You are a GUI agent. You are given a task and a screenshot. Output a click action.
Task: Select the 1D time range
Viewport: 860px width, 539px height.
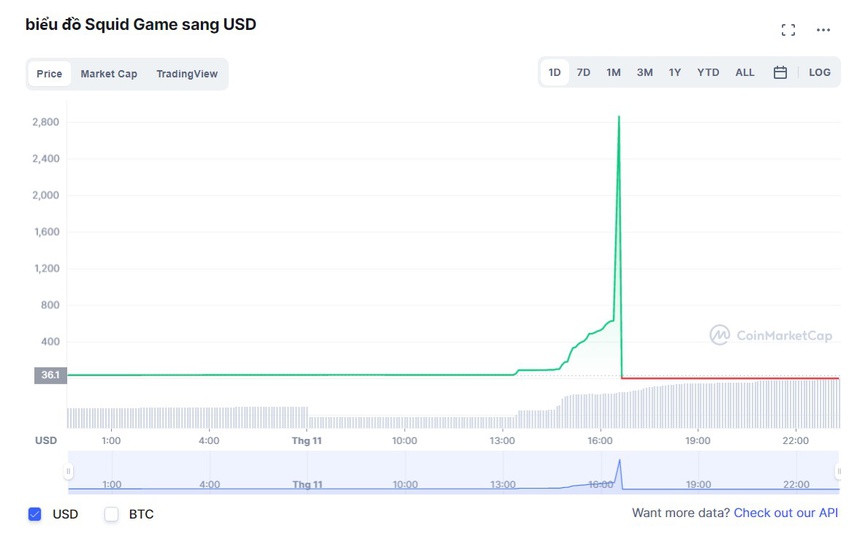554,73
